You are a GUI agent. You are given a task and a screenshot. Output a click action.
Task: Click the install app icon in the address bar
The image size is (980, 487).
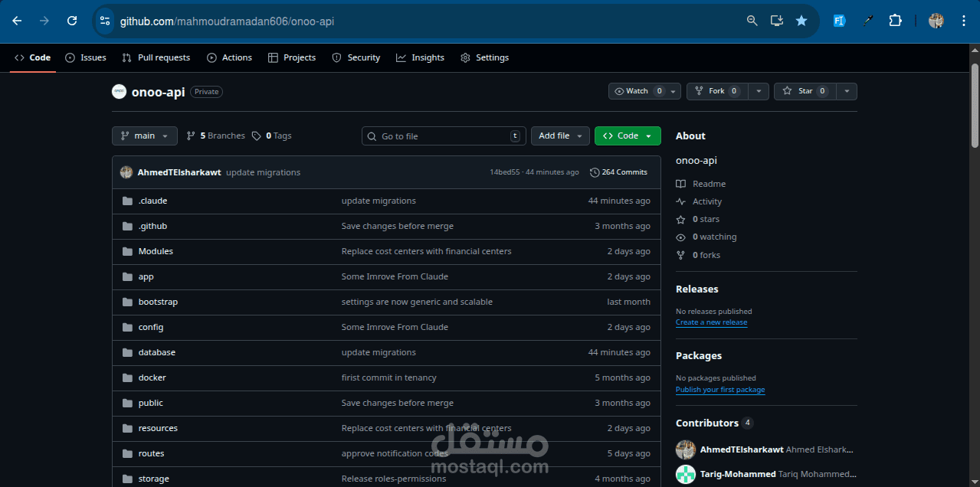(777, 21)
